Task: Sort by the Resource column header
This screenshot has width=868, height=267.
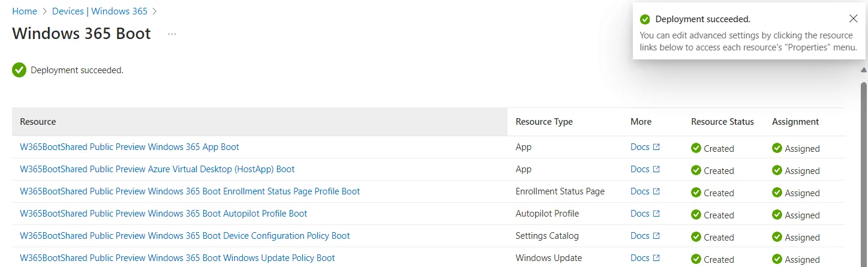Action: tap(38, 122)
